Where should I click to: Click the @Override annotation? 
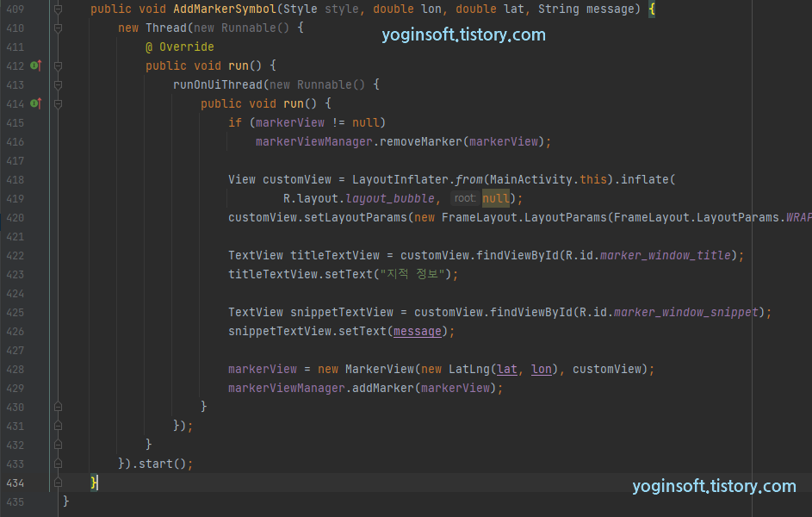click(x=180, y=47)
